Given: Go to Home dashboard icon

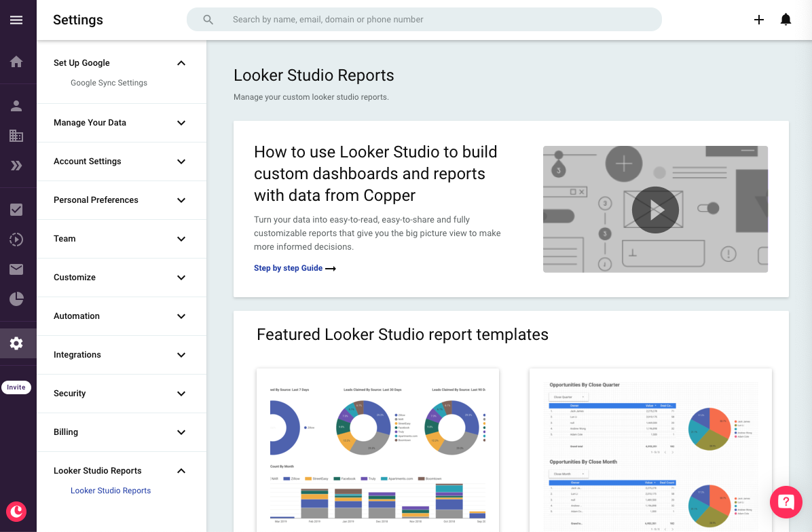Looking at the screenshot, I should pyautogui.click(x=16, y=62).
